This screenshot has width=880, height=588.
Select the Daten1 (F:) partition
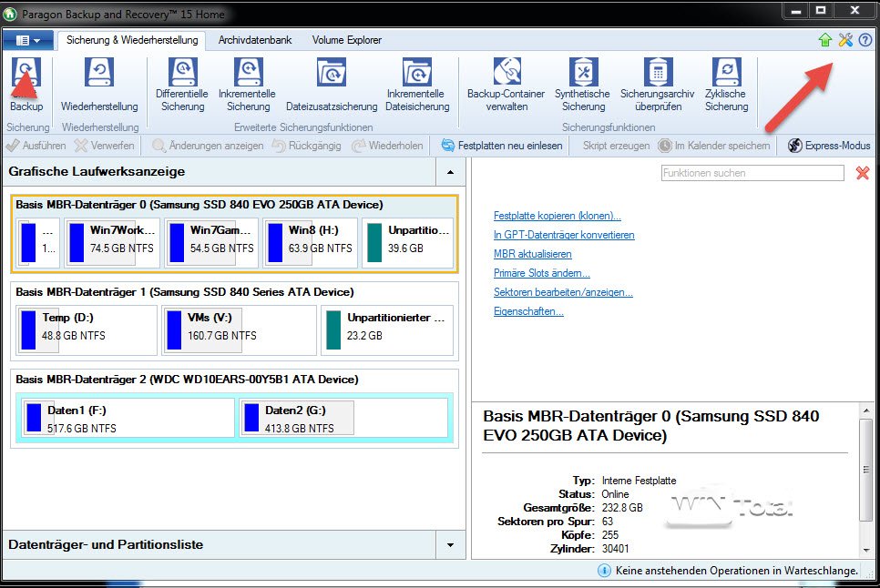pos(126,419)
